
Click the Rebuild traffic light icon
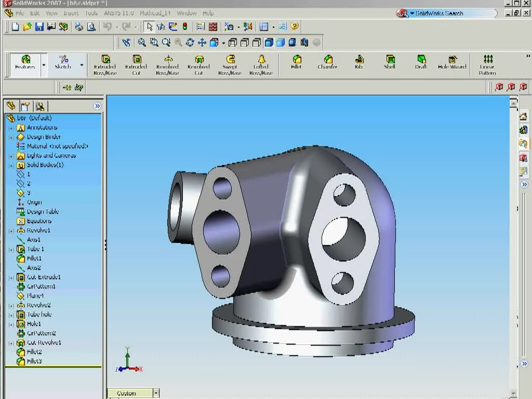[x=185, y=26]
